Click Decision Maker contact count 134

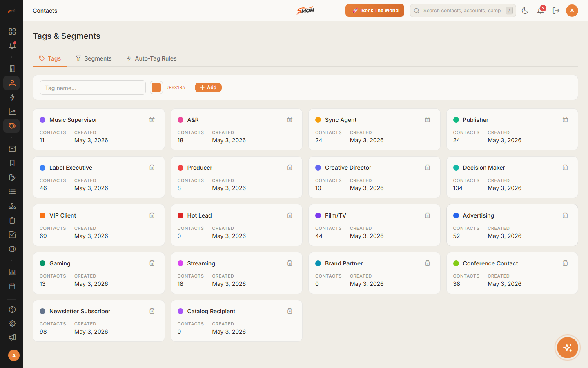(x=458, y=188)
